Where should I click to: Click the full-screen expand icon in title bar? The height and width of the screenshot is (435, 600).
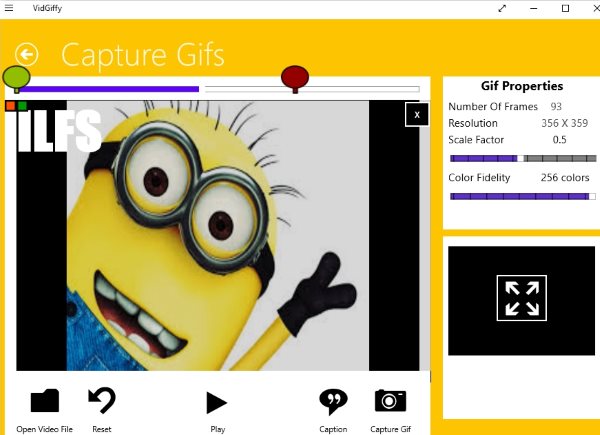click(502, 8)
